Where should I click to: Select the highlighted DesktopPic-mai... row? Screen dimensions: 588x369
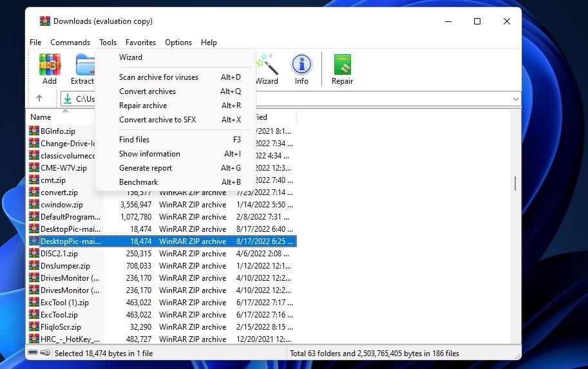point(163,241)
